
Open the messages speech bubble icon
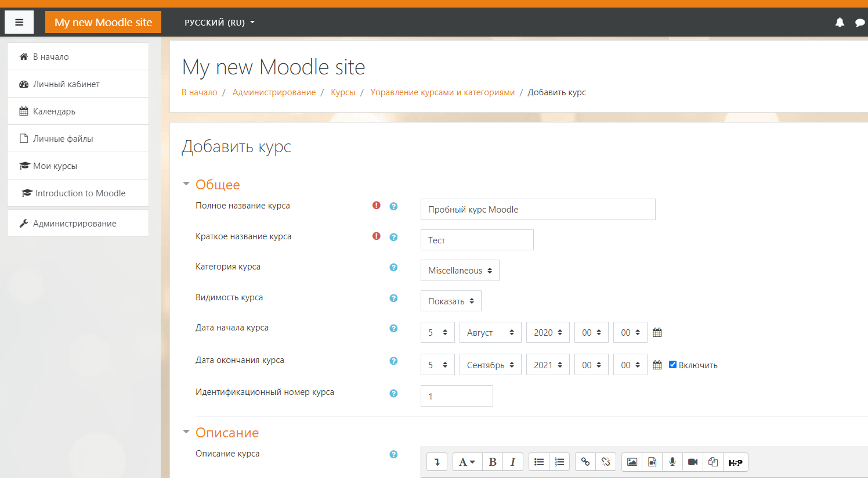(860, 23)
